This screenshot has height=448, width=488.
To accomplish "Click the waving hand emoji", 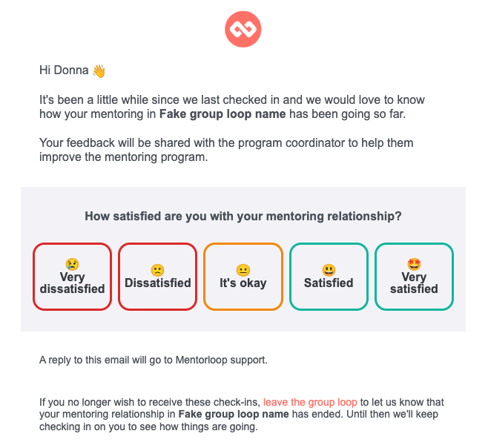I will click(99, 71).
